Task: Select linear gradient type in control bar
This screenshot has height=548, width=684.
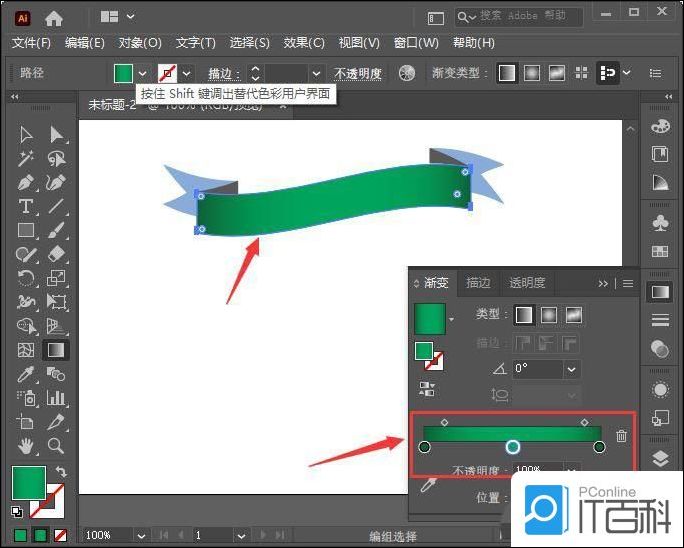Action: click(x=506, y=73)
